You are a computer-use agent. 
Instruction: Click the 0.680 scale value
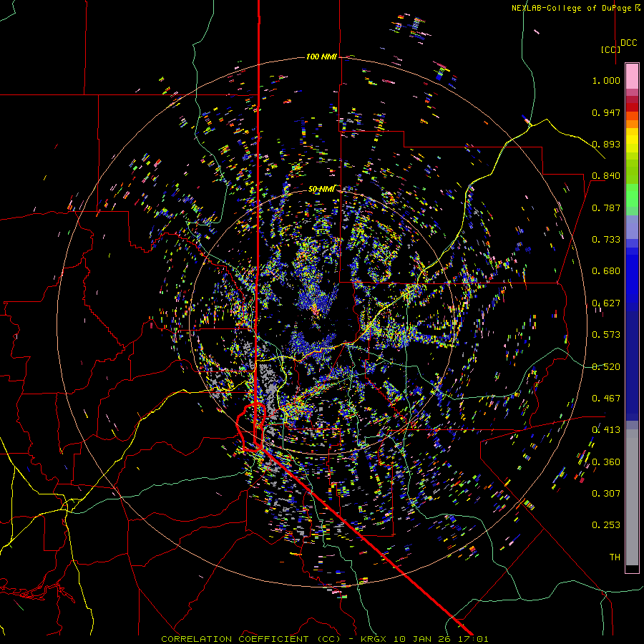(606, 271)
